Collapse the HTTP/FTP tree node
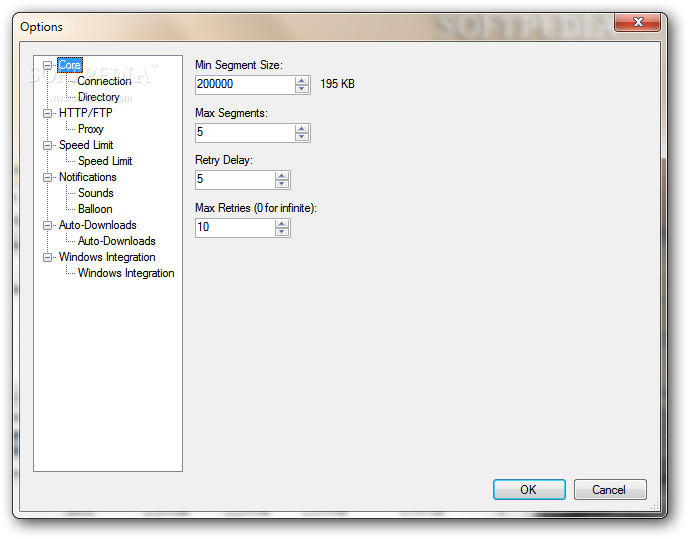Screen dimensions: 688x539 [47, 113]
